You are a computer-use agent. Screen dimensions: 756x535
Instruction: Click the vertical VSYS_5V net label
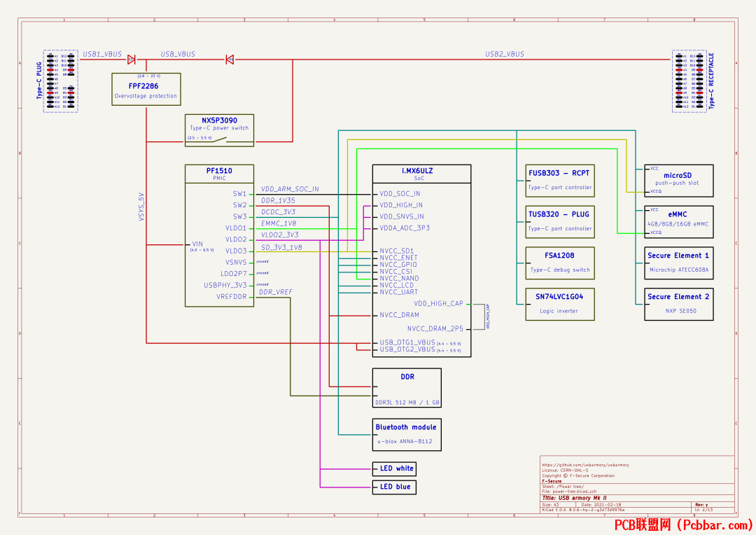tap(141, 207)
